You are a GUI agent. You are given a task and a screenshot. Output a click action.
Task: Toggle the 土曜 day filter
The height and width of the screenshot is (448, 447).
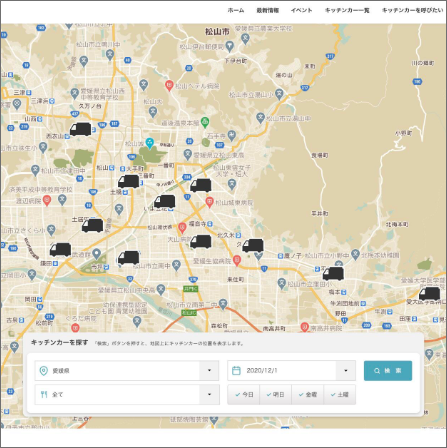click(339, 395)
